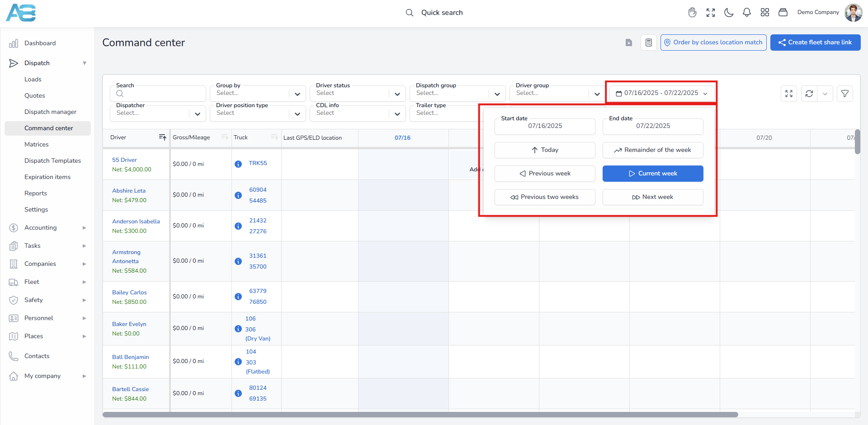Open driver Abshire Leta link
868x425 pixels.
pyautogui.click(x=129, y=191)
